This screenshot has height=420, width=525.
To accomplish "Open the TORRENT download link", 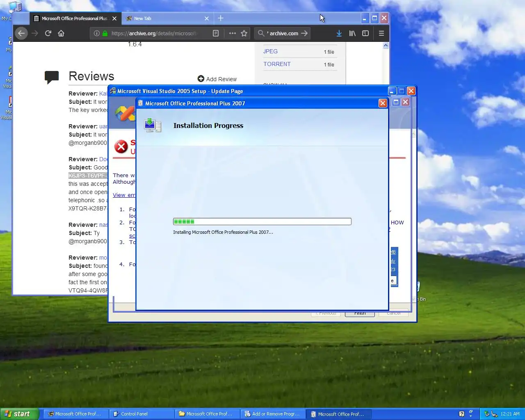I will coord(277,64).
